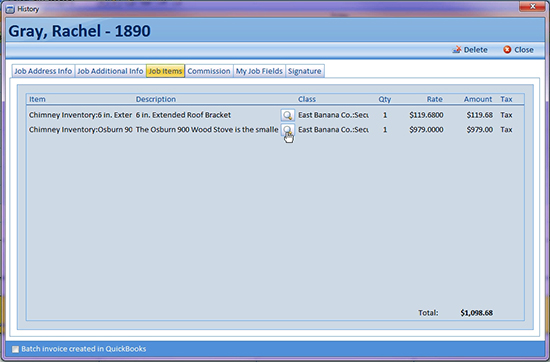Click Tax value in Osburn 900 row

coord(506,130)
